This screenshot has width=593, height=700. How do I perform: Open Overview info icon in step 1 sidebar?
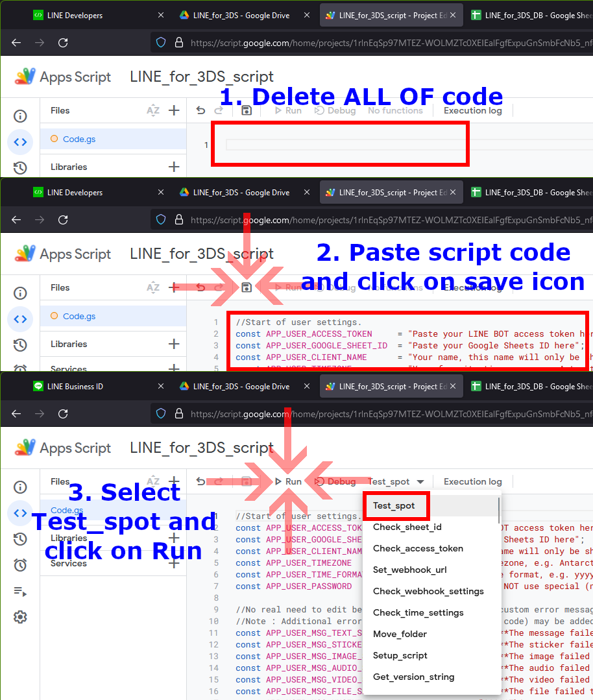(20, 116)
